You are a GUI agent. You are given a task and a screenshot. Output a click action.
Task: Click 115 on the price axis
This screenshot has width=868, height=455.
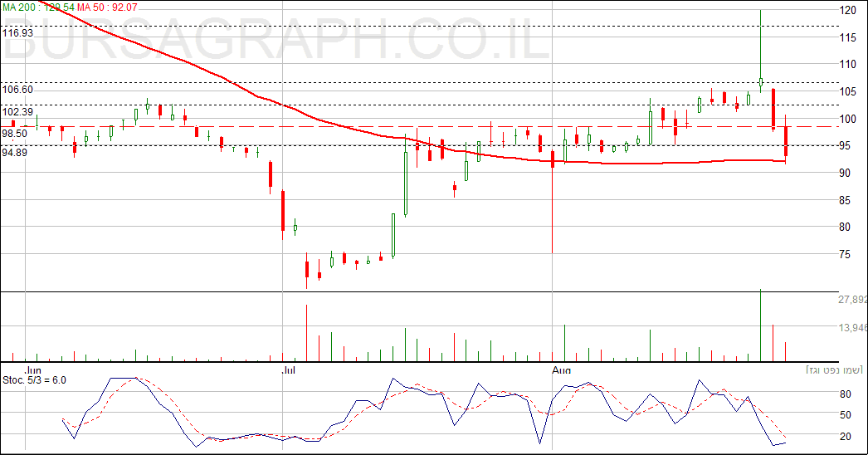click(848, 37)
